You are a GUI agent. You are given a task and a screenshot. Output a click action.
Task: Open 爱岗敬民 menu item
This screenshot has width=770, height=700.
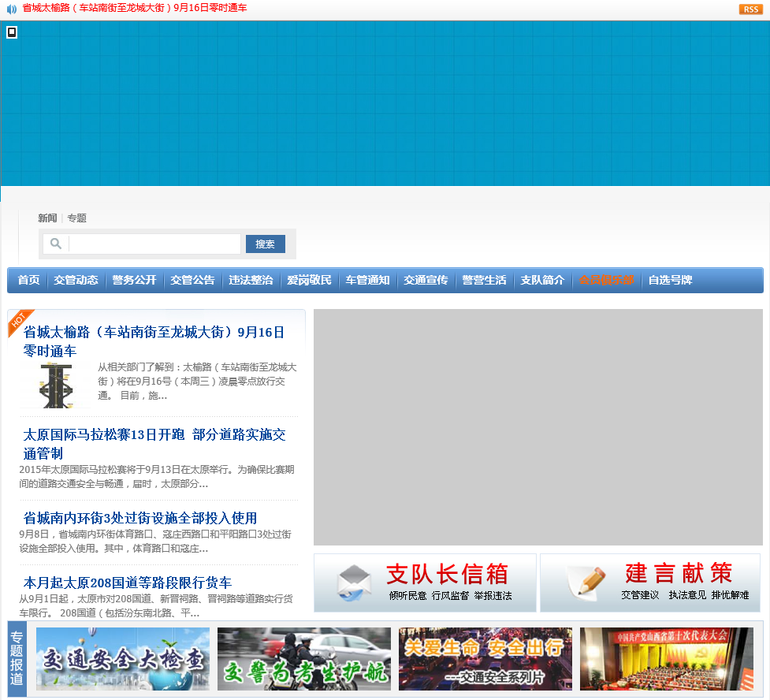pos(310,280)
